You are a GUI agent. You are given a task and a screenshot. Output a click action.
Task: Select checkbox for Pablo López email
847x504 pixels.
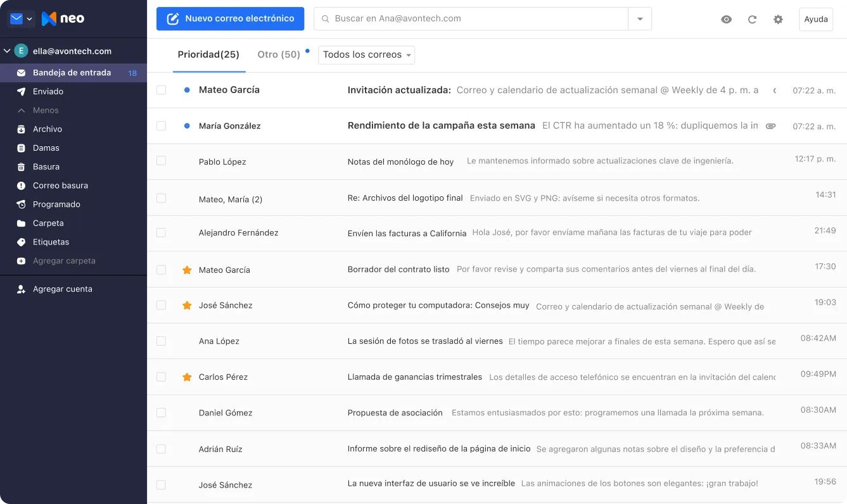click(x=161, y=161)
